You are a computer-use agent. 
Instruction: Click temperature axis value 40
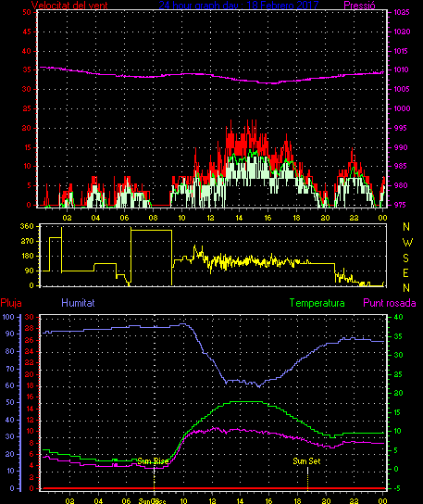click(x=398, y=317)
